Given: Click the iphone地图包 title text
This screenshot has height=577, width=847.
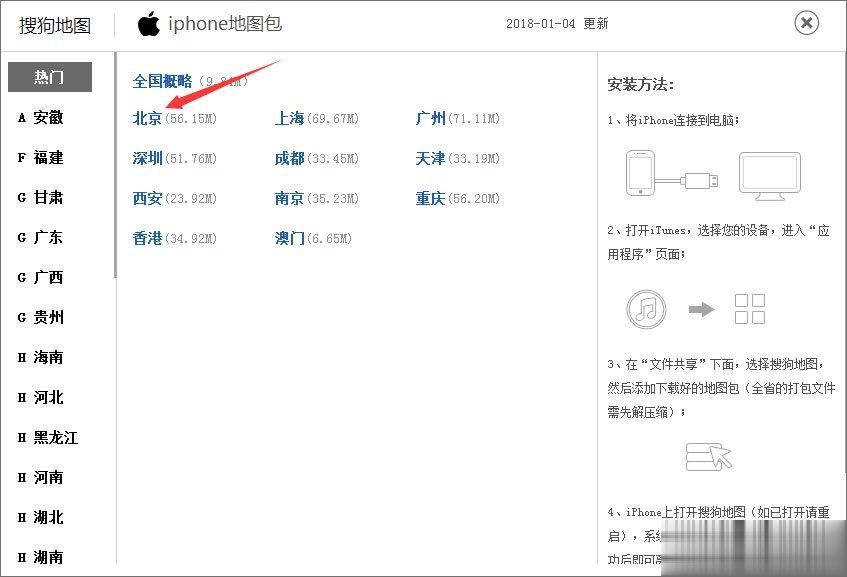Looking at the screenshot, I should (225, 23).
